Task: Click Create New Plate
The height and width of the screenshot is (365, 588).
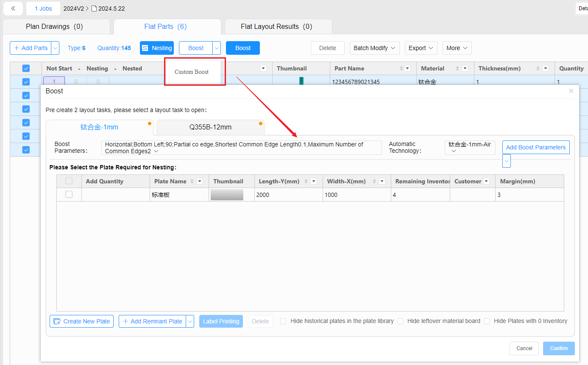Action: click(x=81, y=321)
